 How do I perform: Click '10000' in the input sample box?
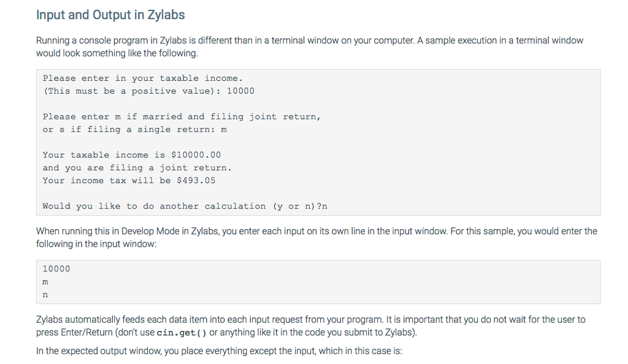(56, 269)
